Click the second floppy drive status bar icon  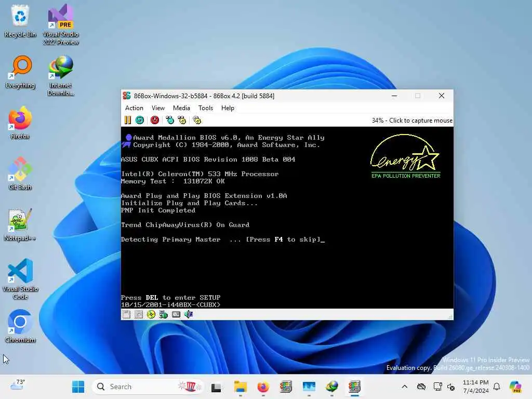139,314
